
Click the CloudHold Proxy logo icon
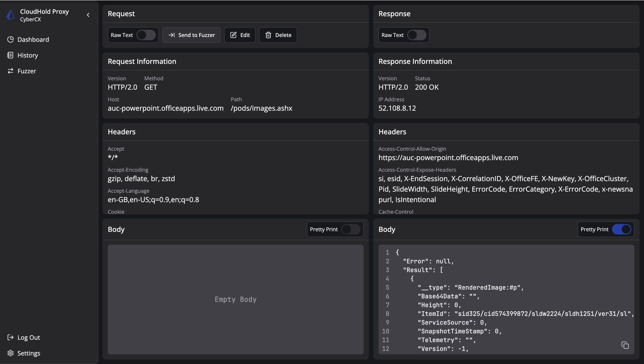click(11, 15)
